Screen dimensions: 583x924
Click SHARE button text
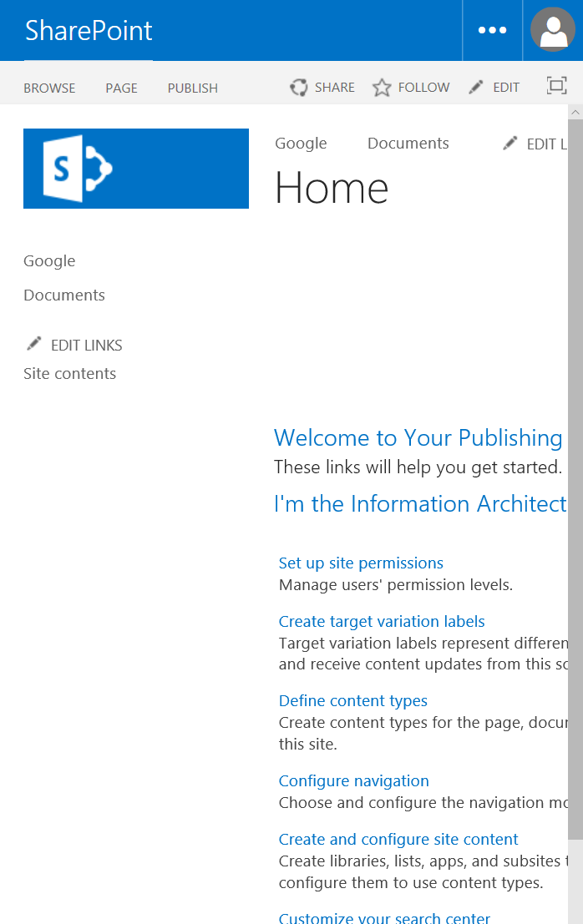pyautogui.click(x=335, y=87)
